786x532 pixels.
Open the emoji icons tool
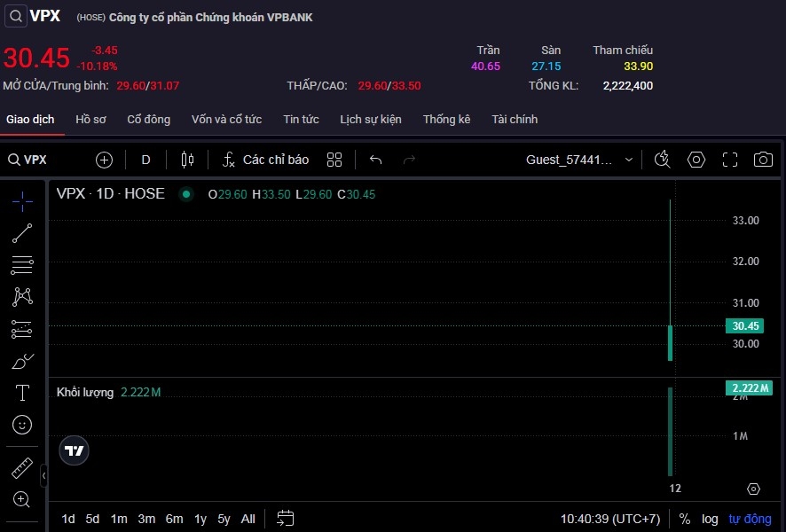[22, 425]
